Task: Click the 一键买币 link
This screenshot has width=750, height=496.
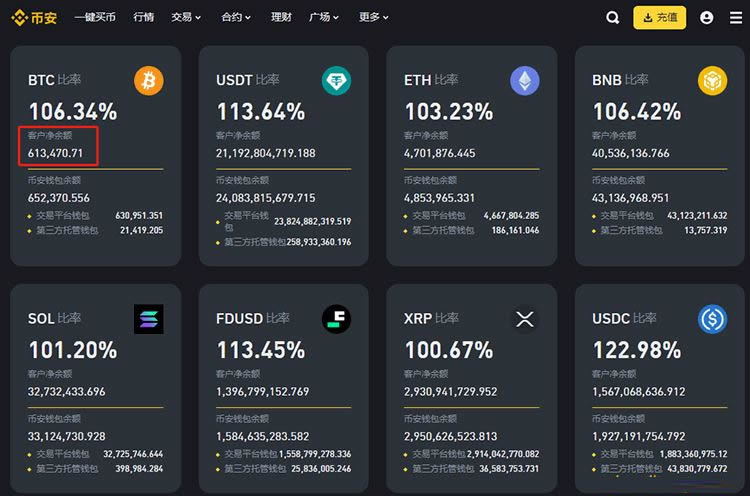Action: (95, 17)
